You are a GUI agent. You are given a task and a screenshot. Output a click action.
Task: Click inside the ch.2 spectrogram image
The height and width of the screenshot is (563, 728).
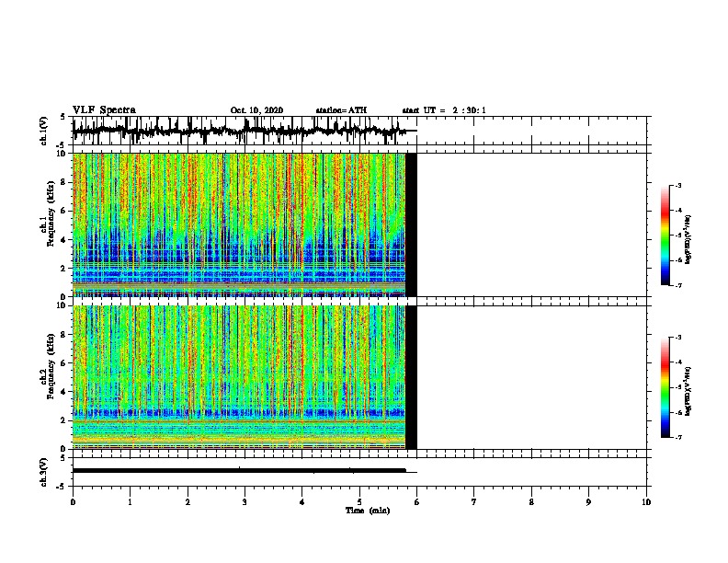pyautogui.click(x=239, y=377)
